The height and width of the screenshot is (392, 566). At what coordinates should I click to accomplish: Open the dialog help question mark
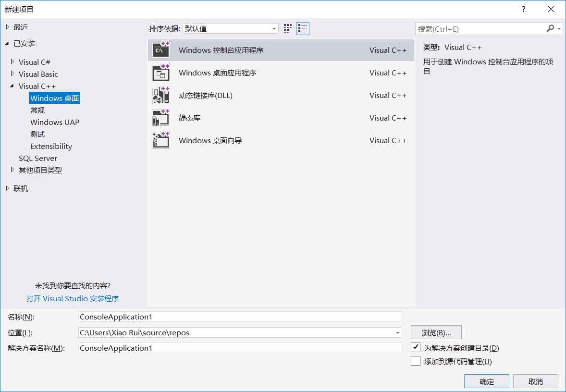point(523,10)
